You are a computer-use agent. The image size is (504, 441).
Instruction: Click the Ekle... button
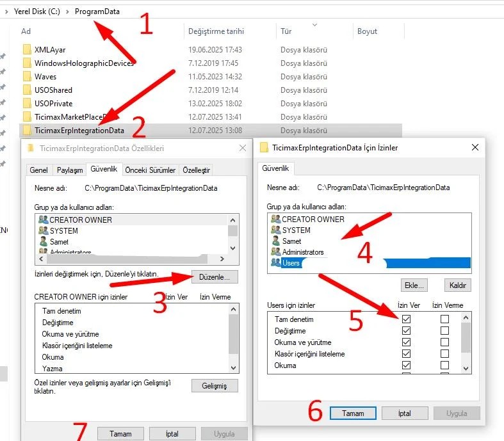[x=414, y=285]
